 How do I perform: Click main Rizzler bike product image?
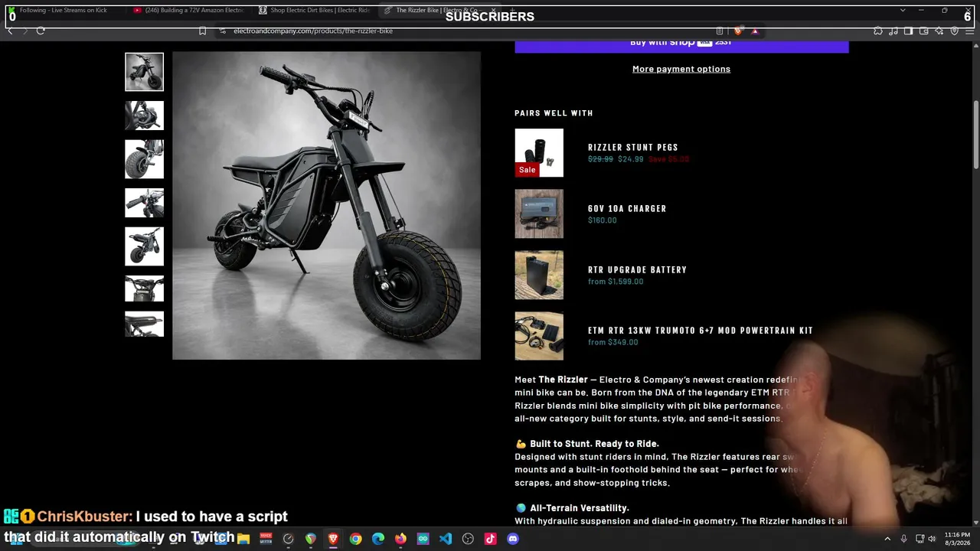coord(326,205)
